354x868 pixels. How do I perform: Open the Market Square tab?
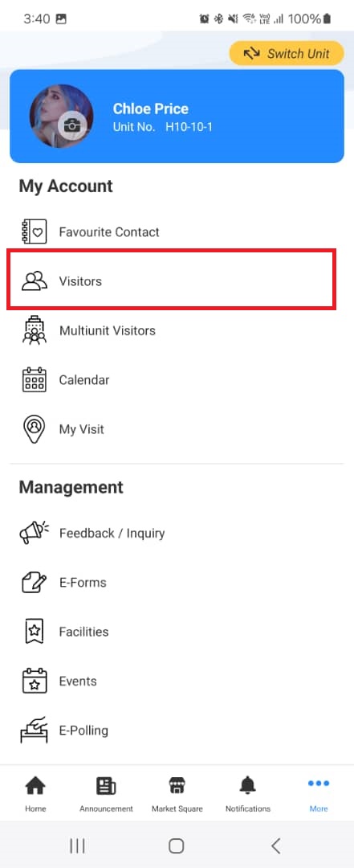tap(177, 794)
